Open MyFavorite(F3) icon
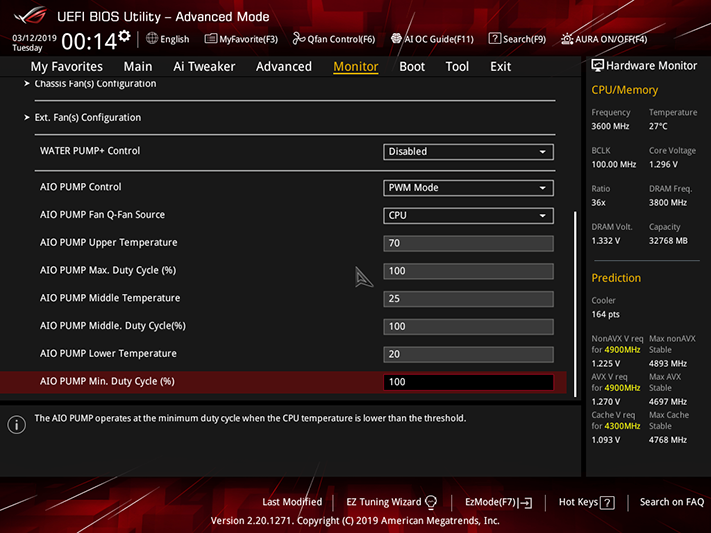711x533 pixels. pyautogui.click(x=210, y=39)
